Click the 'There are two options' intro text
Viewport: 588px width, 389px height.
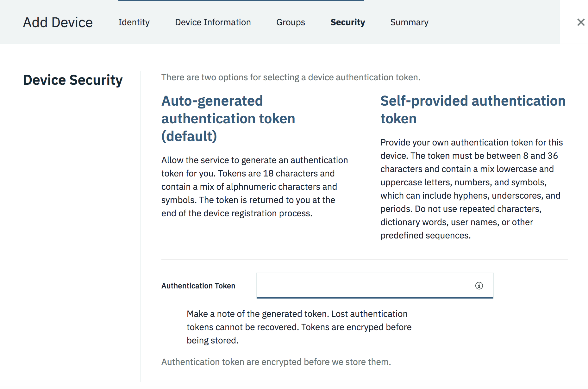(x=291, y=77)
